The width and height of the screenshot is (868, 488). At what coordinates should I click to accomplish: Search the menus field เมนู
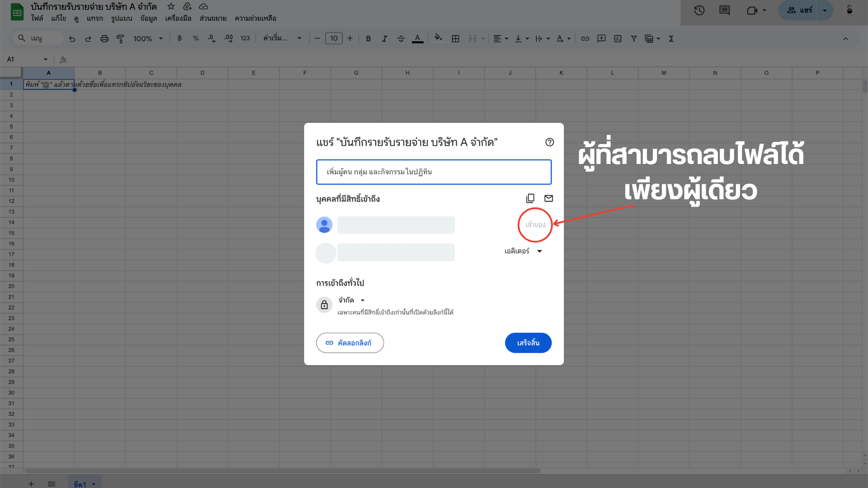click(38, 38)
